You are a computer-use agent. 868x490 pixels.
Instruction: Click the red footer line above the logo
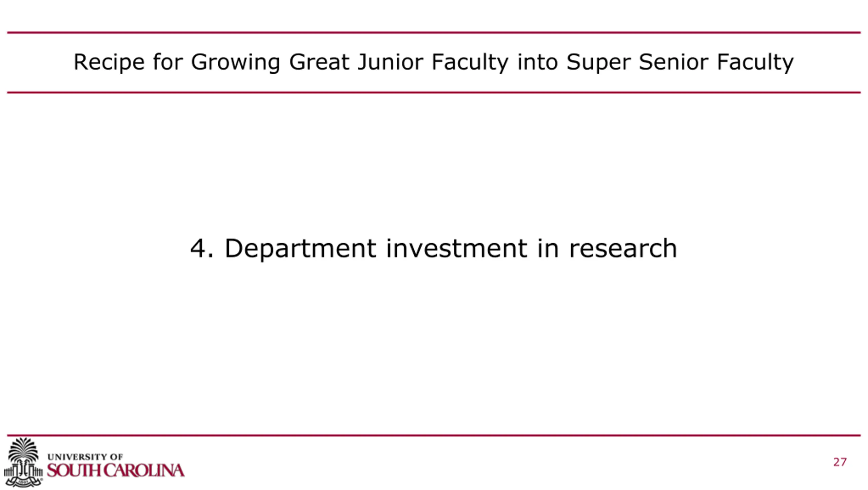click(434, 435)
